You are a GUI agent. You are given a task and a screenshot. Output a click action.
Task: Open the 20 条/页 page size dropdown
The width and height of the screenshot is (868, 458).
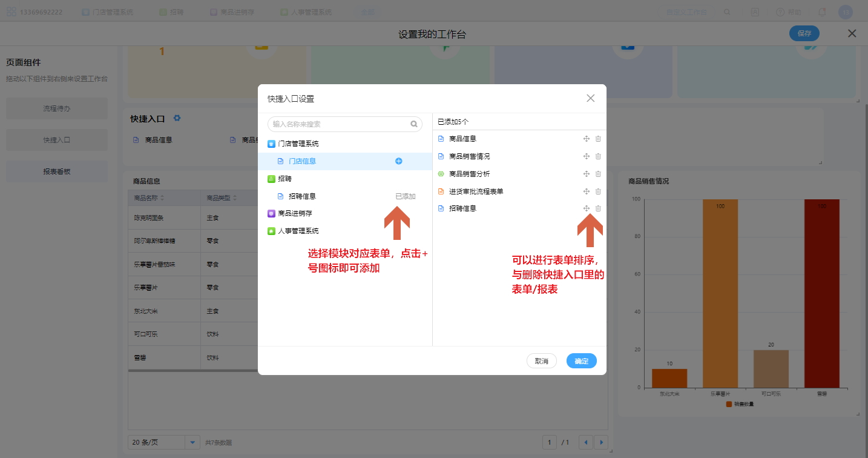point(192,442)
